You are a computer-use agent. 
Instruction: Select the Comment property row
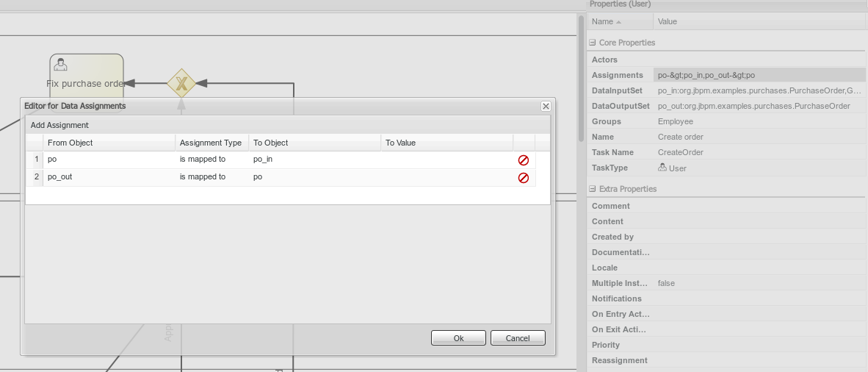click(x=726, y=207)
